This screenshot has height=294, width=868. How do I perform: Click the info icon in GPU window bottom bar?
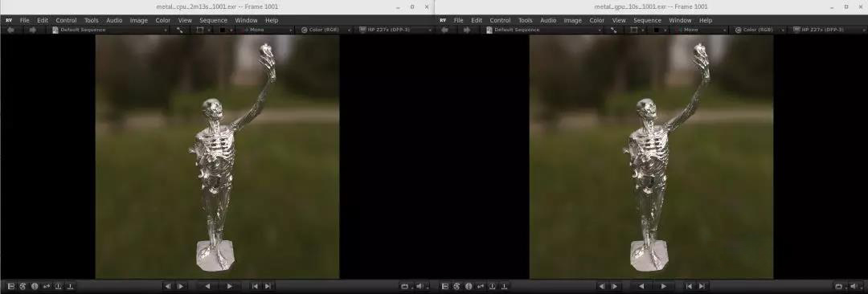tap(469, 286)
